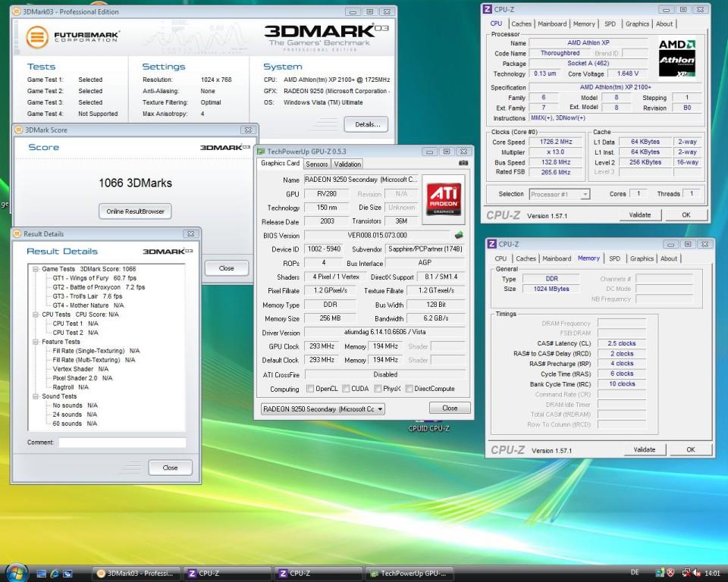Enable the DirectCompute checkbox in GPU-Z
Viewport: 728px width, 582px height.
[409, 389]
